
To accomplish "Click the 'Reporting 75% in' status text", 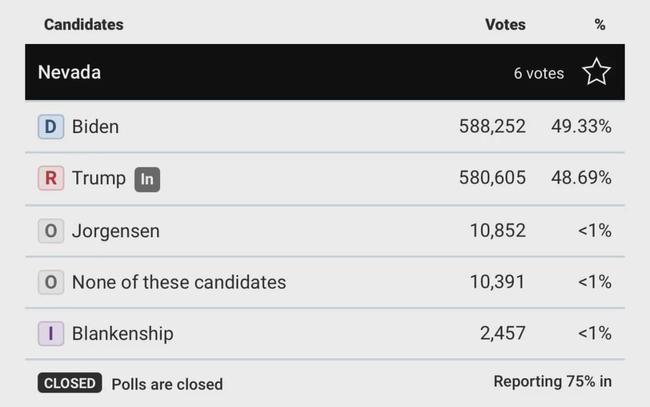I will (x=552, y=382).
